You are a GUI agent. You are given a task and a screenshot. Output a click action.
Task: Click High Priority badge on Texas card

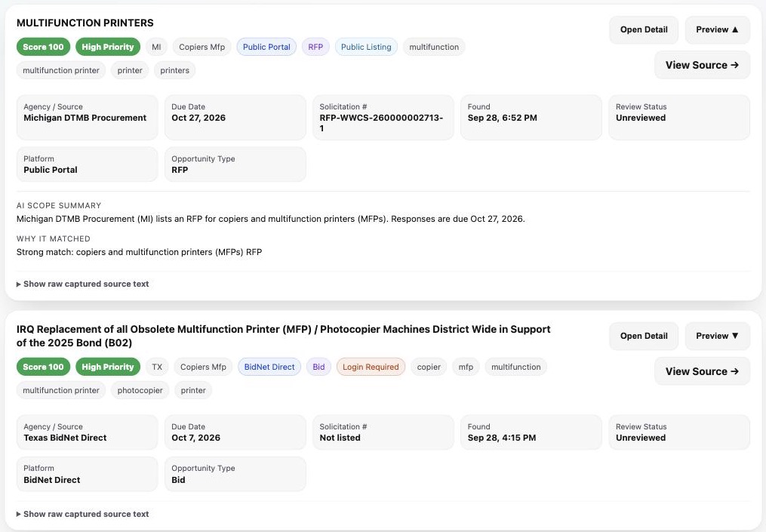tap(107, 367)
